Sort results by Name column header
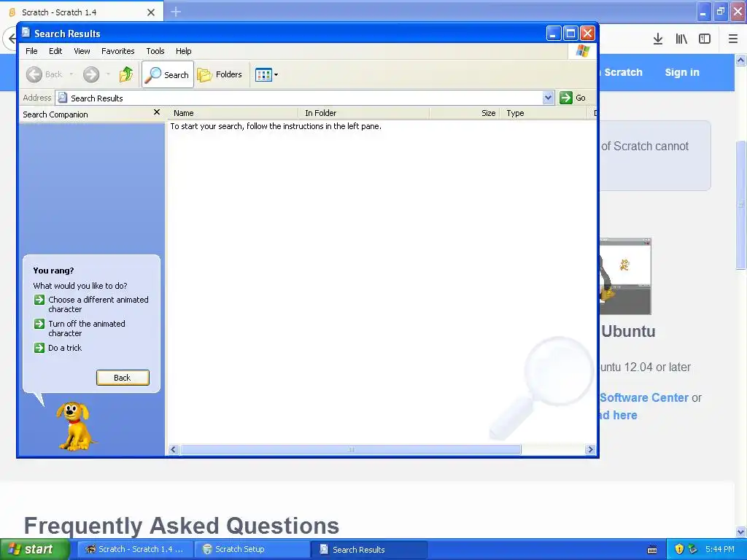Viewport: 747px width, 560px height. [233, 113]
